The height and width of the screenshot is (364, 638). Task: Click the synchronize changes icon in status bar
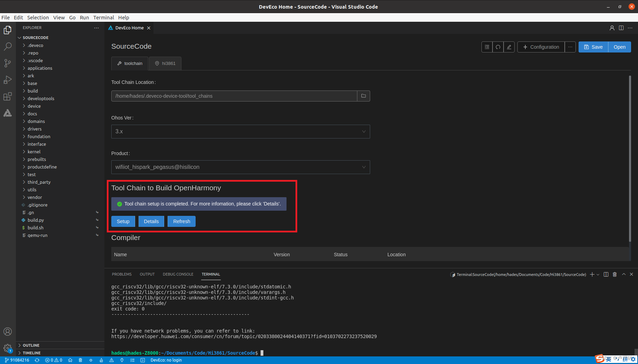(x=37, y=360)
